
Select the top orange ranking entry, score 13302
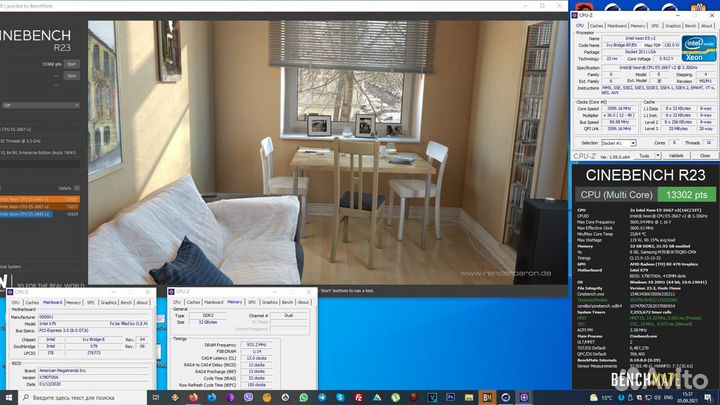click(39, 199)
